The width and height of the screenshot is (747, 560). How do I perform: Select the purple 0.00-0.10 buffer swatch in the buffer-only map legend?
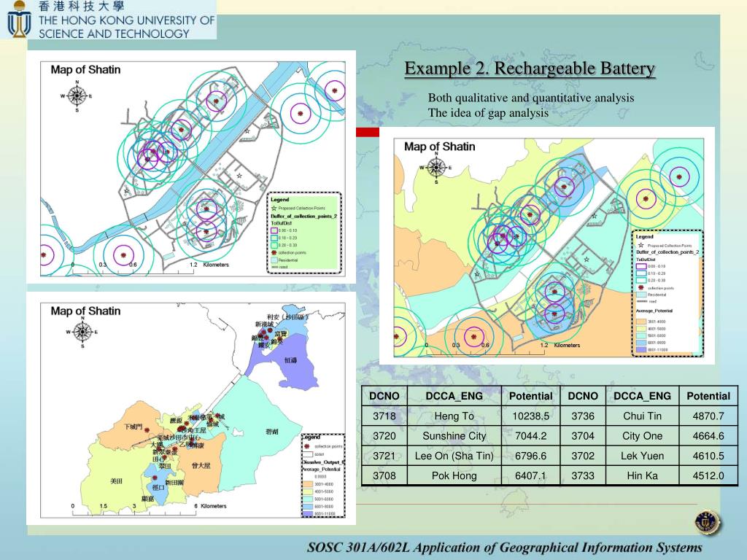click(274, 230)
